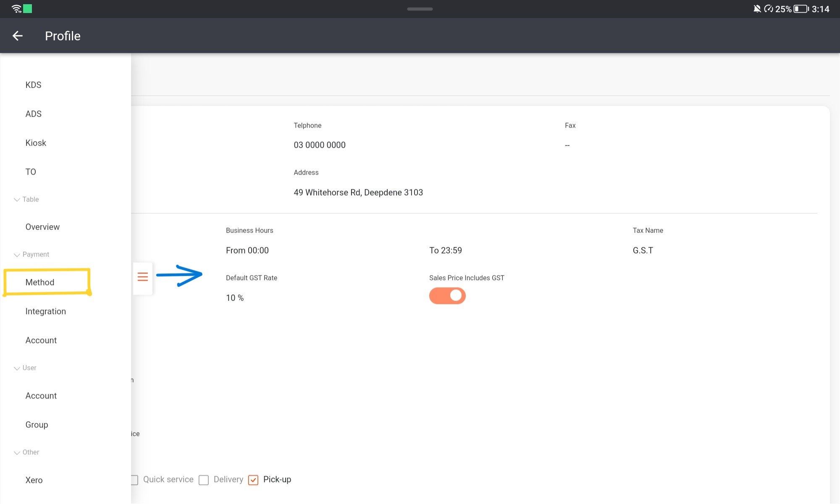Open the orange hamburger menu icon
This screenshot has height=504, width=840.
(142, 277)
